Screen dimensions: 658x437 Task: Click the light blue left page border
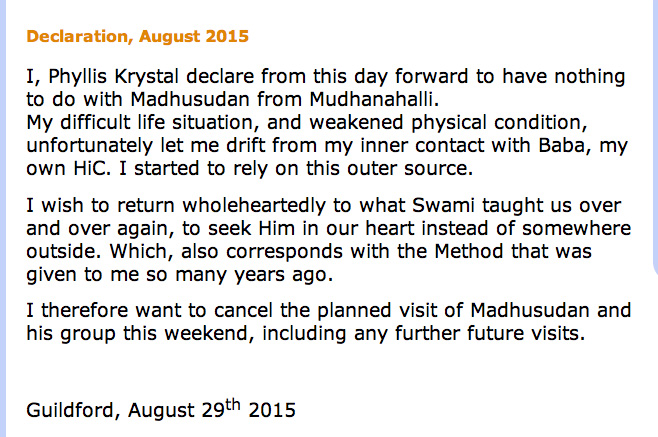tap(3, 218)
